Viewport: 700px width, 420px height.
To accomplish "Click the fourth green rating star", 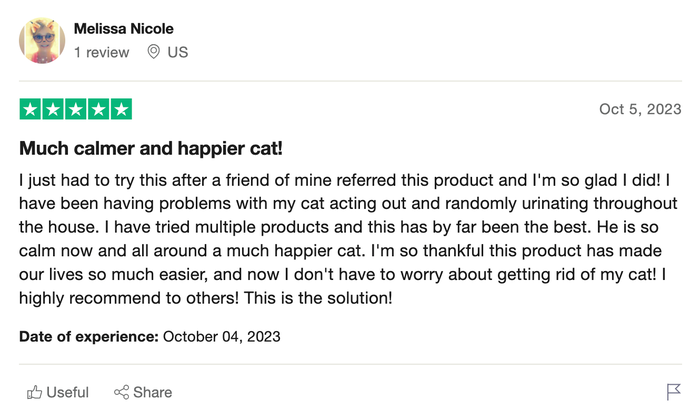I will point(98,109).
